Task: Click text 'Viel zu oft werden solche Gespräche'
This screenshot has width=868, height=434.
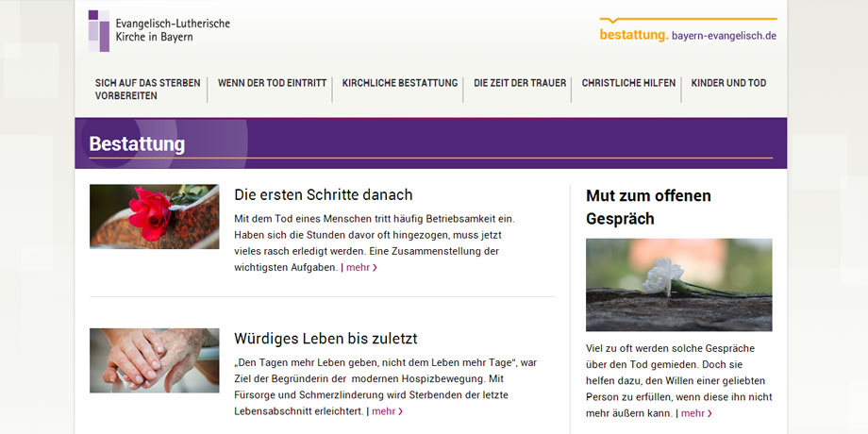Action: click(x=670, y=349)
